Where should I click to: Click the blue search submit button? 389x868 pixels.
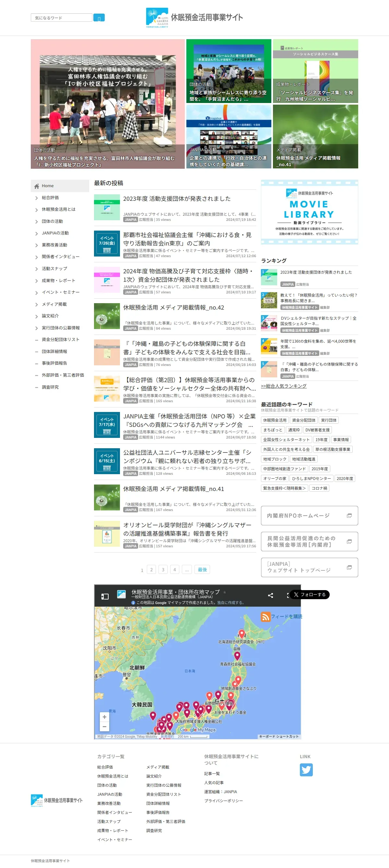click(x=99, y=18)
